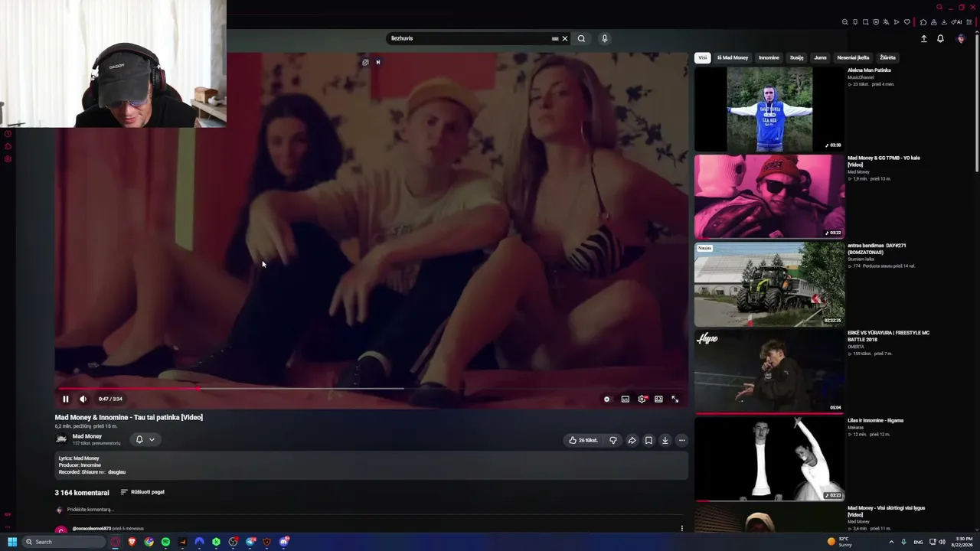Image resolution: width=980 pixels, height=551 pixels.
Task: Click the YouTube search box
Action: [469, 38]
